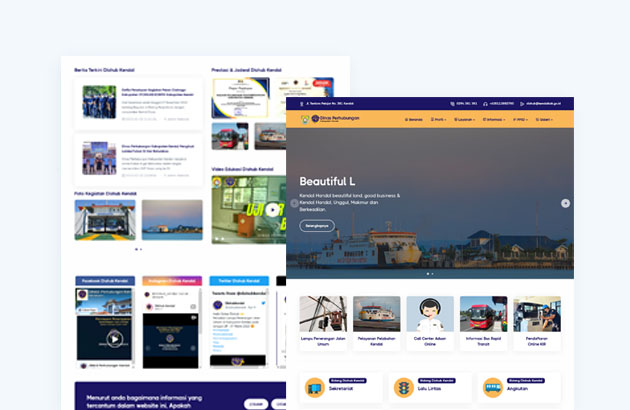
Task: Open Pelayanan Pelabuhan Kendal card
Action: tap(376, 319)
